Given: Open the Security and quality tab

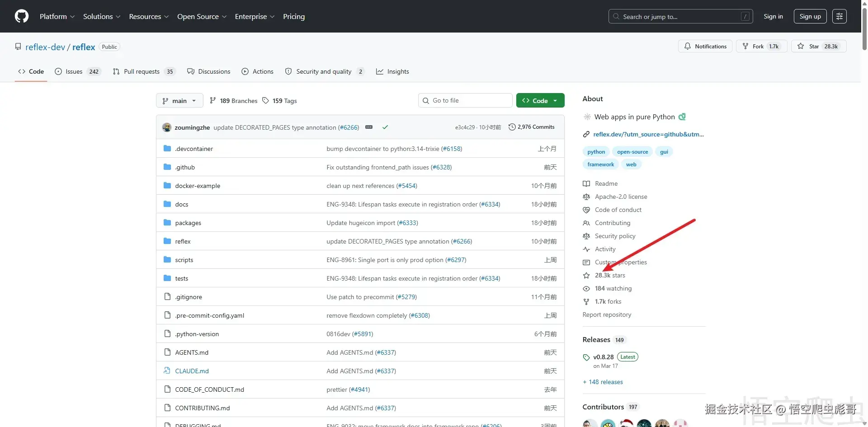Looking at the screenshot, I should click(325, 71).
